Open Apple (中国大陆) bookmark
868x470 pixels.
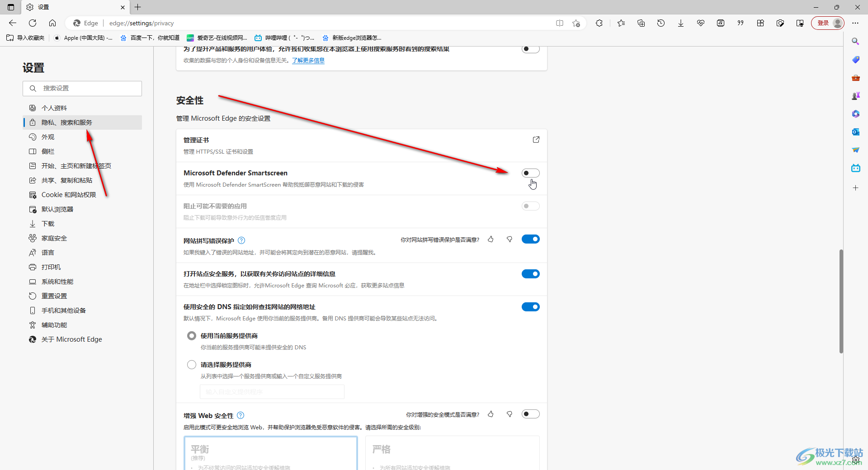[x=83, y=38]
